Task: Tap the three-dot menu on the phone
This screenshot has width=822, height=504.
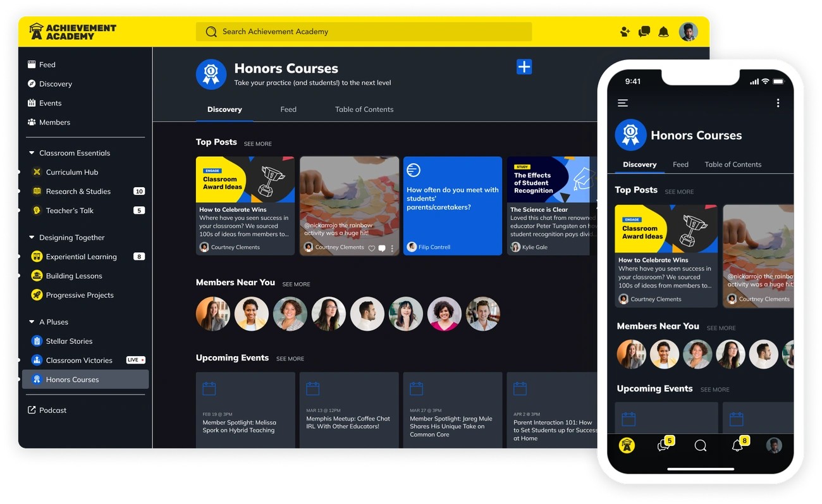Action: [778, 103]
